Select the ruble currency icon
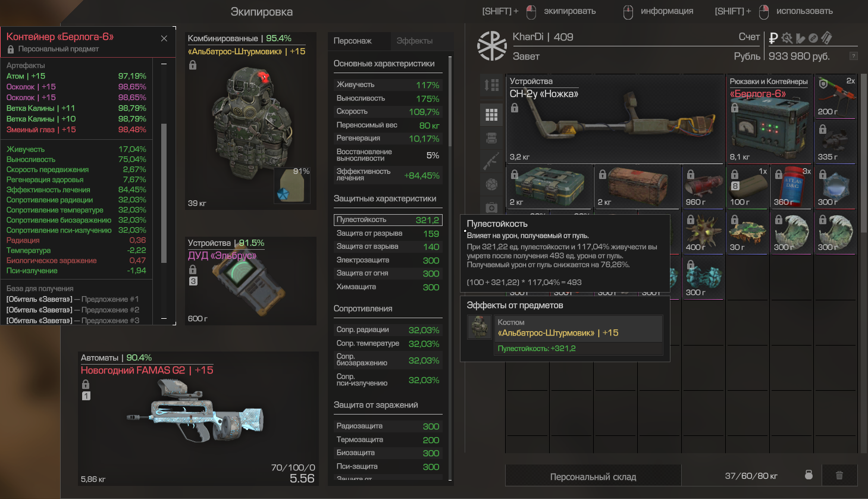868x499 pixels. pos(773,38)
